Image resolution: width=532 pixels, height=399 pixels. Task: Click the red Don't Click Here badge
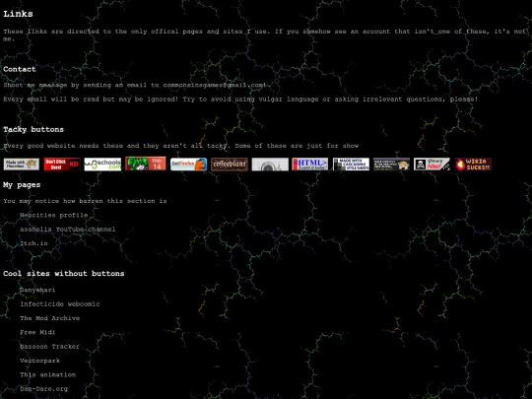point(62,165)
